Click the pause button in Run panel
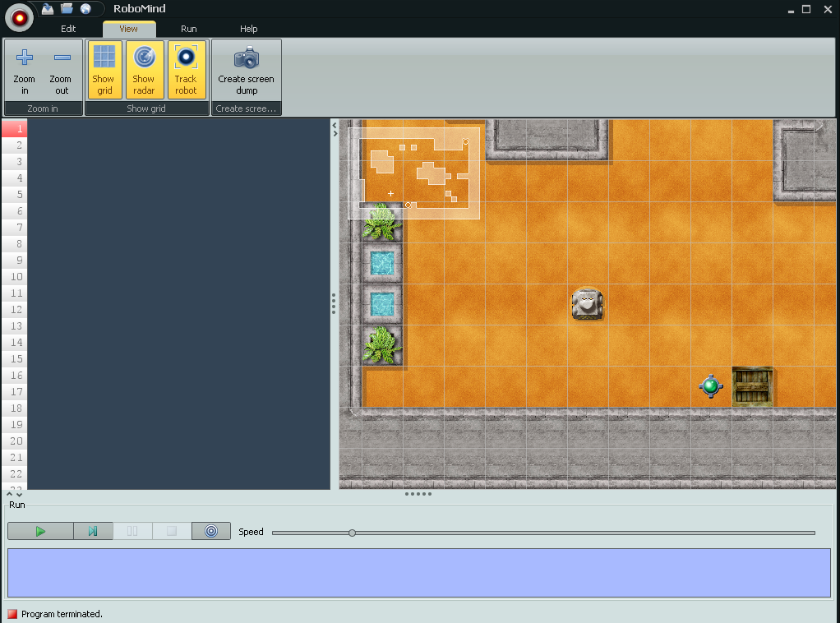840x623 pixels. click(x=132, y=532)
